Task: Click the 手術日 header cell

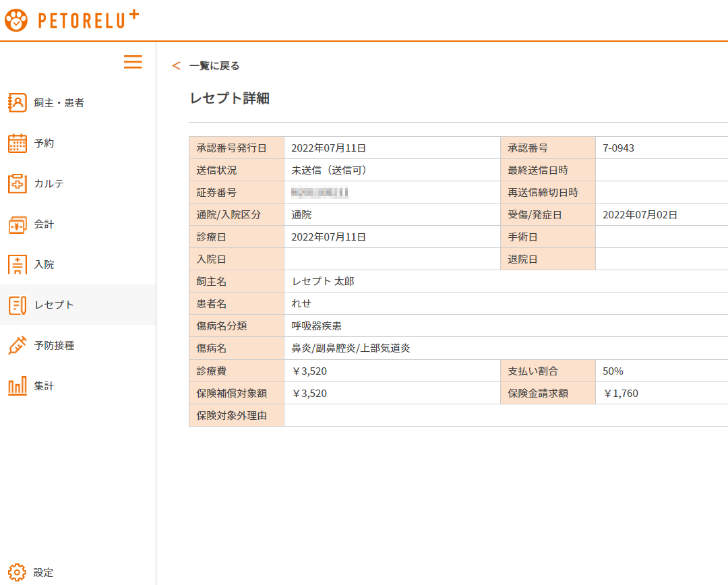Action: 548,237
